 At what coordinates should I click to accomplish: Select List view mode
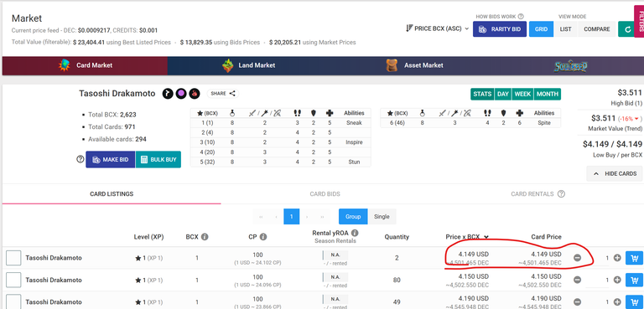coord(565,29)
